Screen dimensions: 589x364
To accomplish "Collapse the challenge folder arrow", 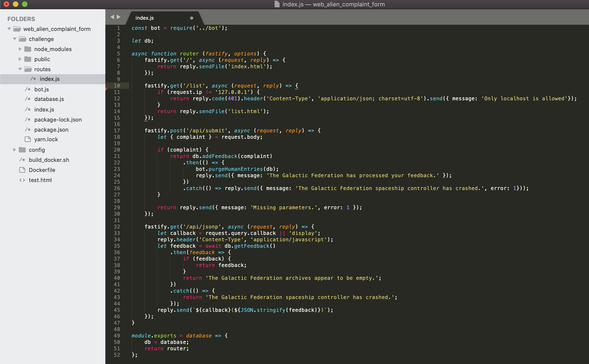I will (x=15, y=39).
